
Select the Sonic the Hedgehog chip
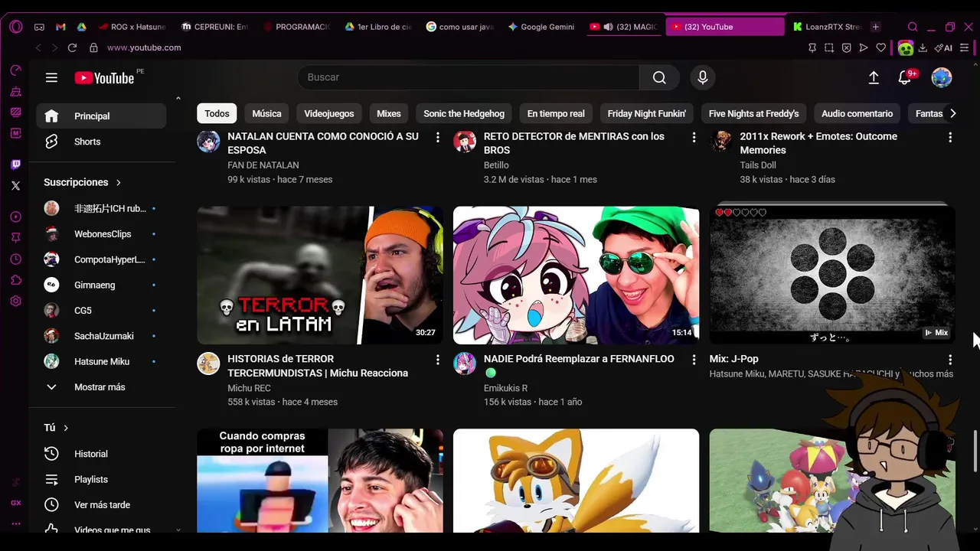[x=464, y=113]
